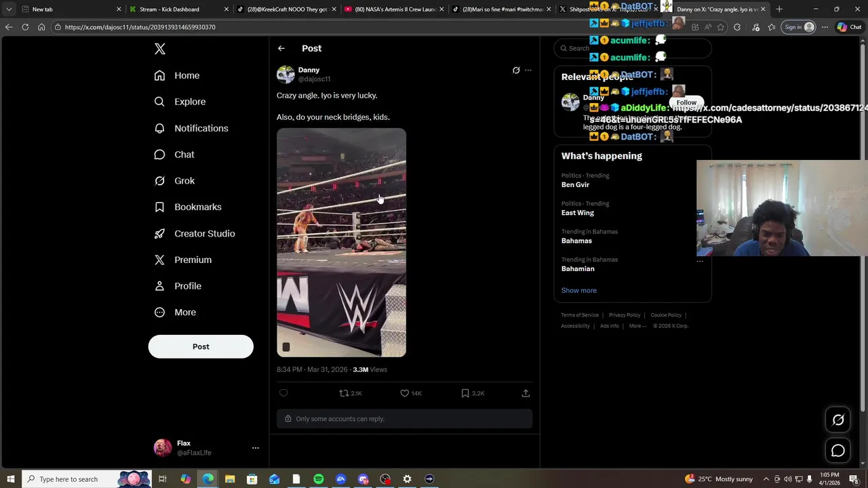Open browser extensions puzzle icon
Image resolution: width=868 pixels, height=488 pixels.
click(737, 27)
